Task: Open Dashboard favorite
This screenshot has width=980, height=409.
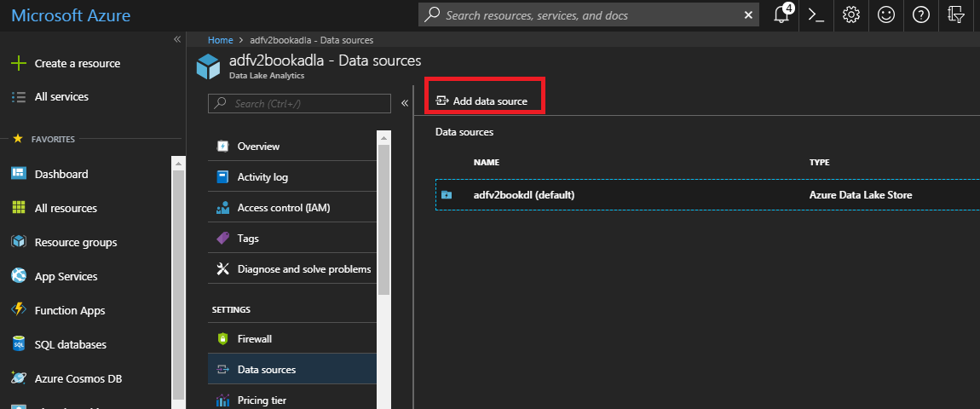Action: point(61,174)
